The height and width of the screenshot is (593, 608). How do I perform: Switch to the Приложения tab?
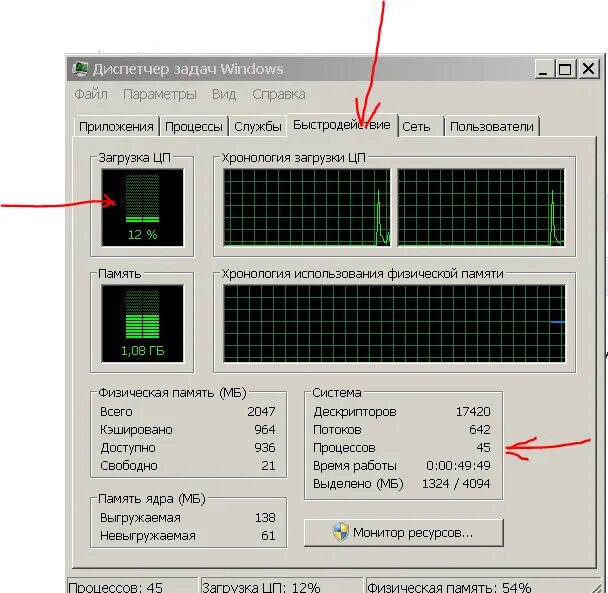[x=116, y=126]
